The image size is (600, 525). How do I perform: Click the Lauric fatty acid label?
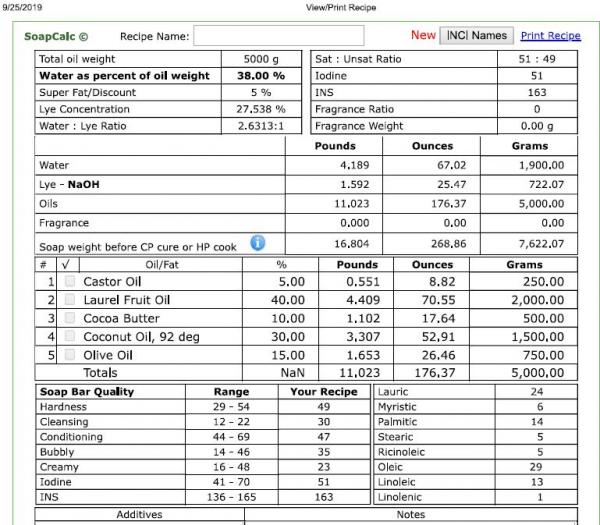(x=393, y=392)
